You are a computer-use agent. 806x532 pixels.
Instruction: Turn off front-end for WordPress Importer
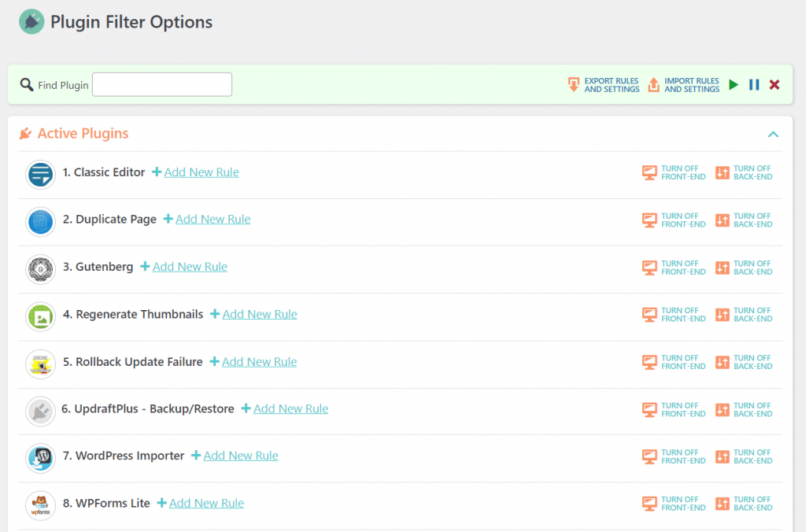tap(674, 456)
